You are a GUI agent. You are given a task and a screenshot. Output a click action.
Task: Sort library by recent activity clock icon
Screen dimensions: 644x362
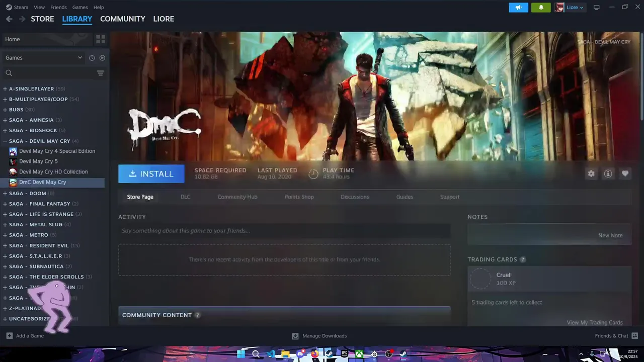[x=92, y=58]
